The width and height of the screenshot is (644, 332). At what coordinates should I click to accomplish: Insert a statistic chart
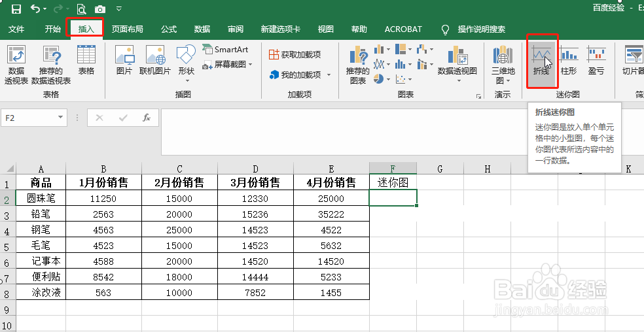click(x=404, y=65)
